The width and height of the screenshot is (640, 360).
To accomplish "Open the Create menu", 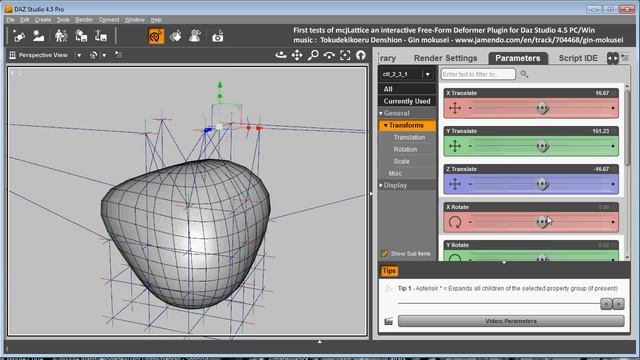I will point(42,20).
